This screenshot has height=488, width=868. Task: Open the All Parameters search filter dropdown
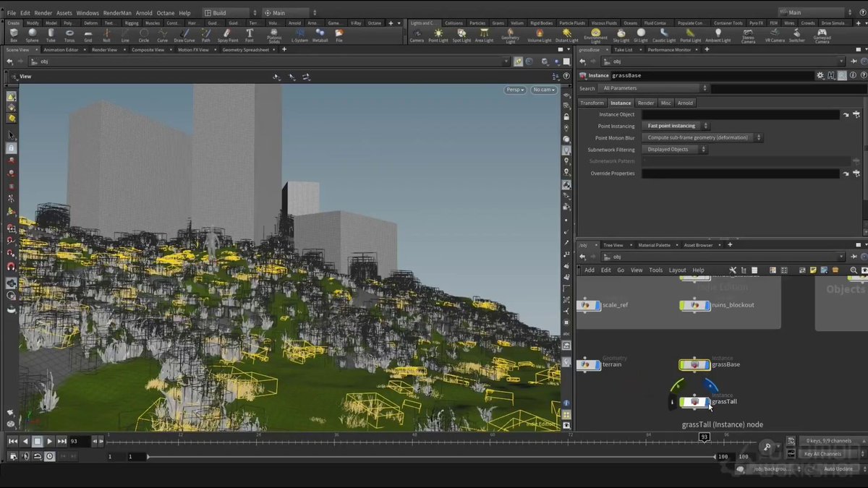(654, 88)
